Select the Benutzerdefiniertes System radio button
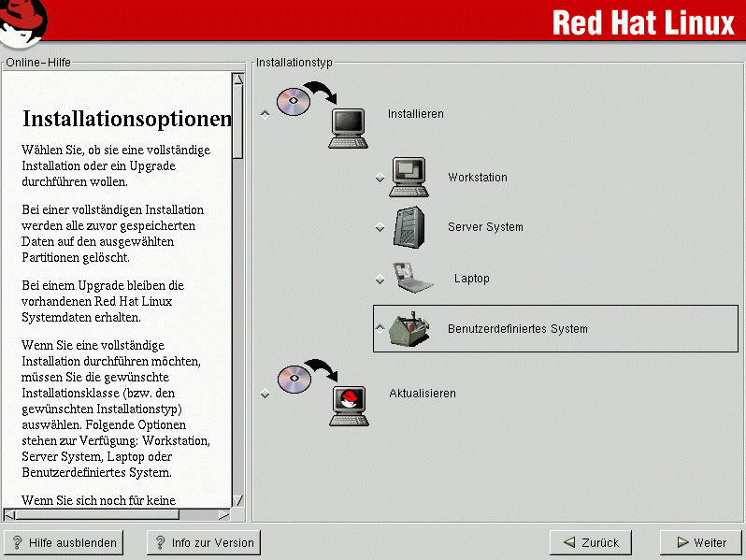This screenshot has width=746, height=560. click(x=380, y=328)
